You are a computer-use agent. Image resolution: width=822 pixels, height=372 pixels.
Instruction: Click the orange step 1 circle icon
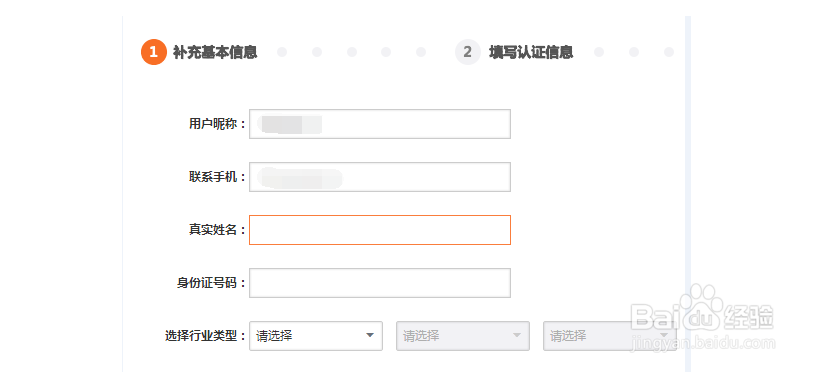[154, 52]
